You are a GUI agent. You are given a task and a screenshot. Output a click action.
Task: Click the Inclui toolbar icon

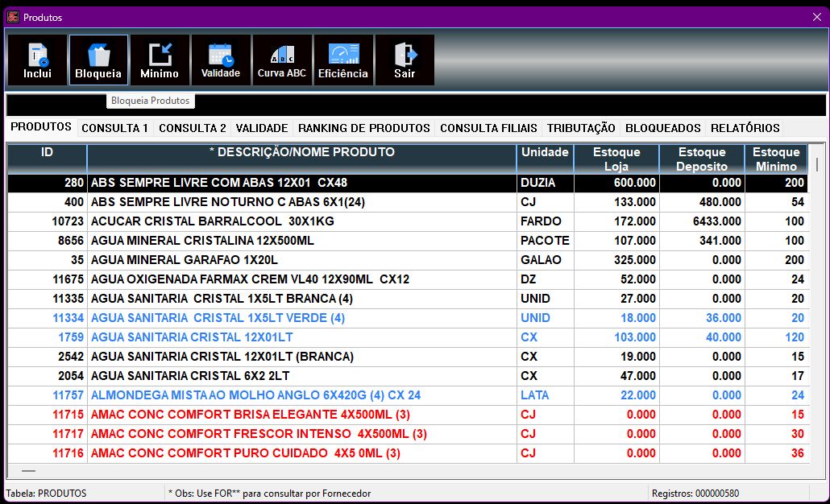(37, 60)
